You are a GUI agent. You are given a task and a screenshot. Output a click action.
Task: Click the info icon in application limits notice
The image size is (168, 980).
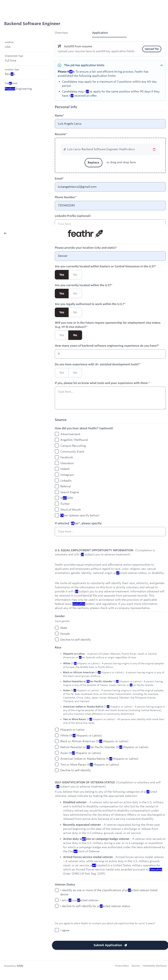[x=60, y=65]
